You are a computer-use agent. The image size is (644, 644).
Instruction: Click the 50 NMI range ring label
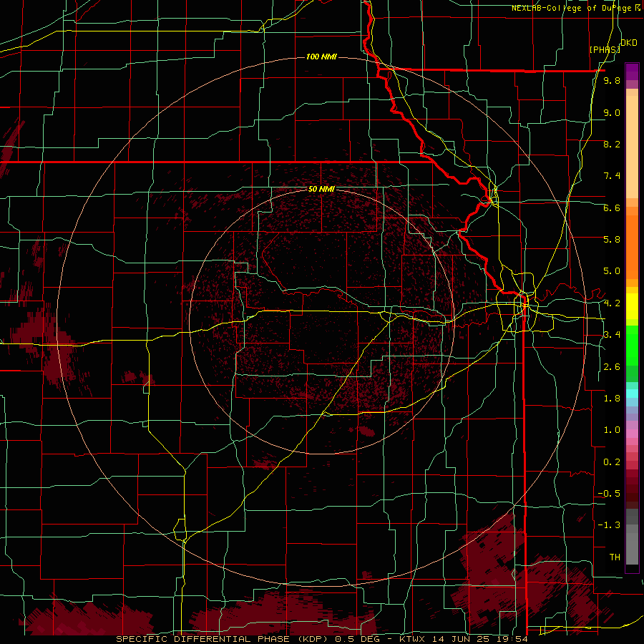tap(321, 190)
